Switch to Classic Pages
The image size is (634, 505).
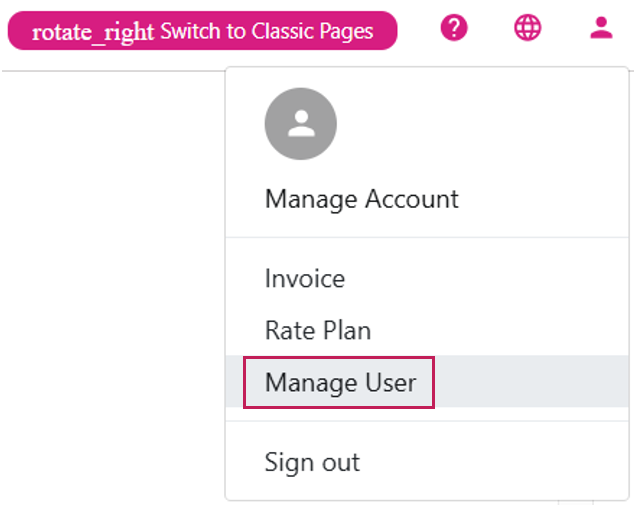click(x=266, y=31)
